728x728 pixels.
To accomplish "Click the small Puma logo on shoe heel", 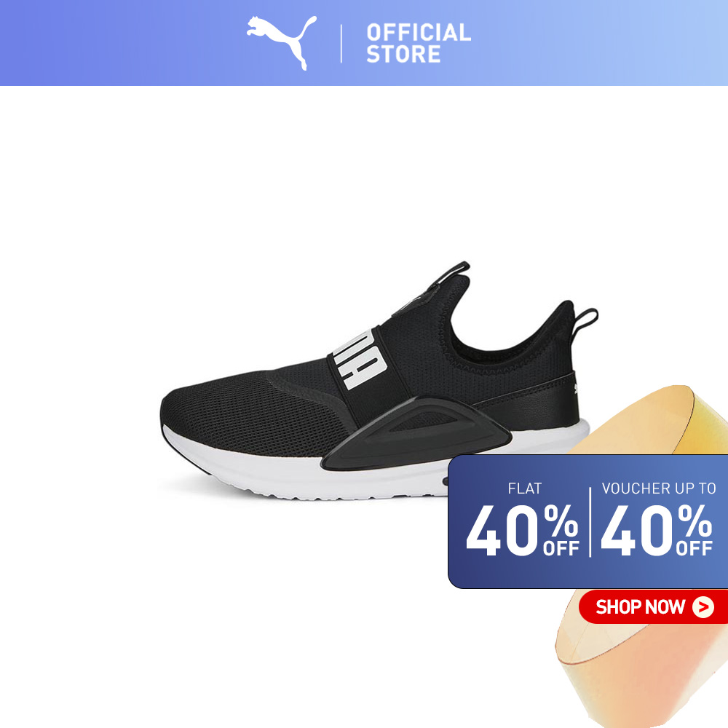I will tap(576, 388).
